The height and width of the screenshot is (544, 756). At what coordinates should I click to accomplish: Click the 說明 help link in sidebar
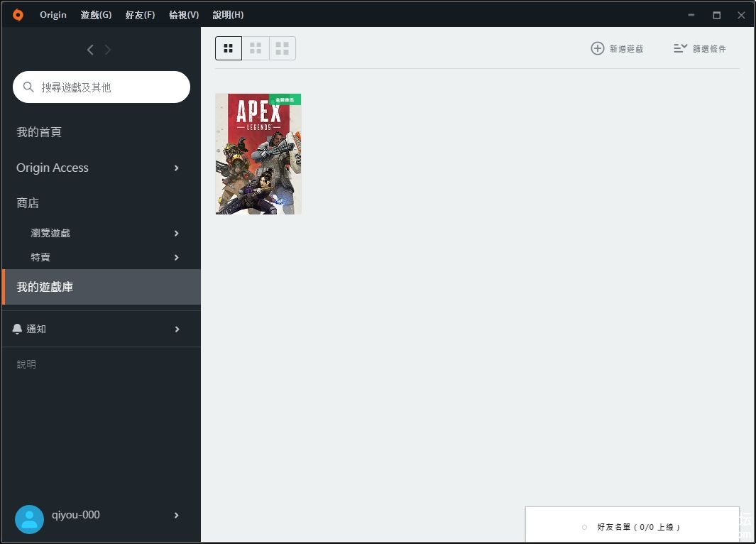(x=26, y=364)
